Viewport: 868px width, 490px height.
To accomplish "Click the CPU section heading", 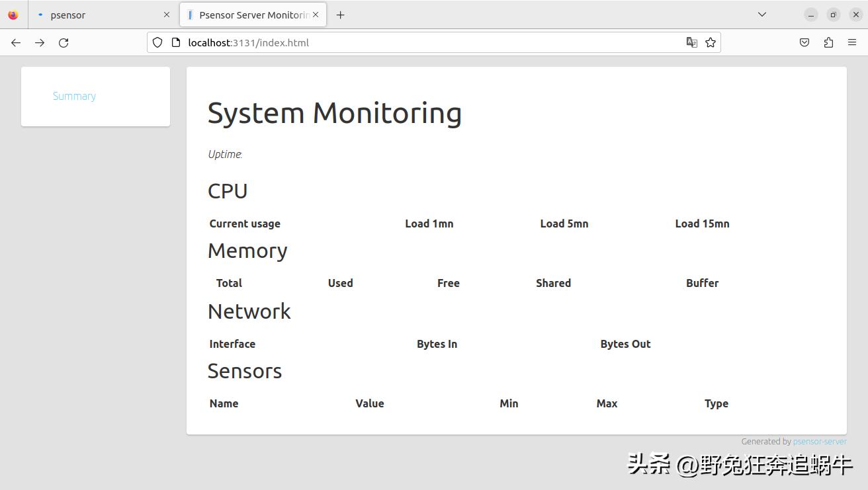I will click(228, 190).
